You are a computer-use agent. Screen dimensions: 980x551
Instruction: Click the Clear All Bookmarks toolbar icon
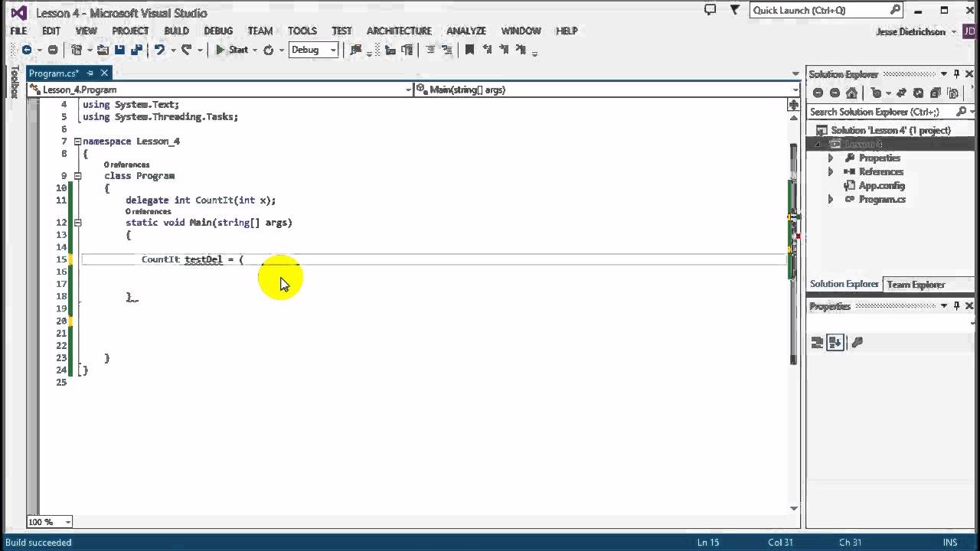[521, 50]
